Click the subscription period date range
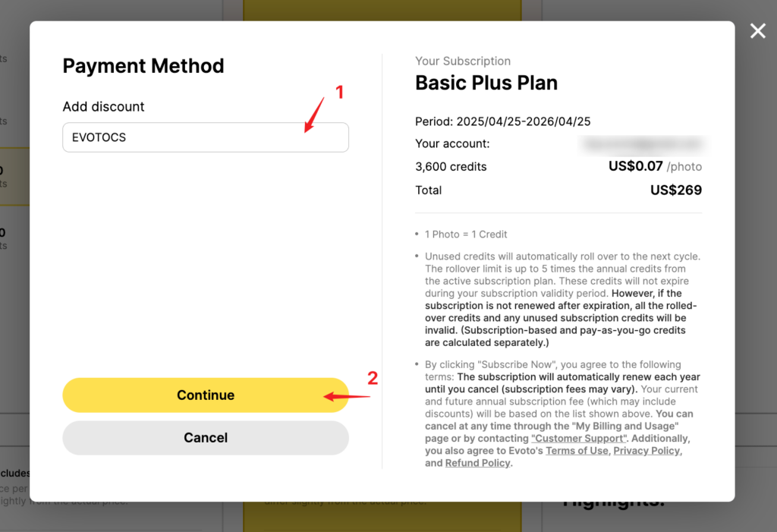The image size is (777, 532). click(x=524, y=121)
